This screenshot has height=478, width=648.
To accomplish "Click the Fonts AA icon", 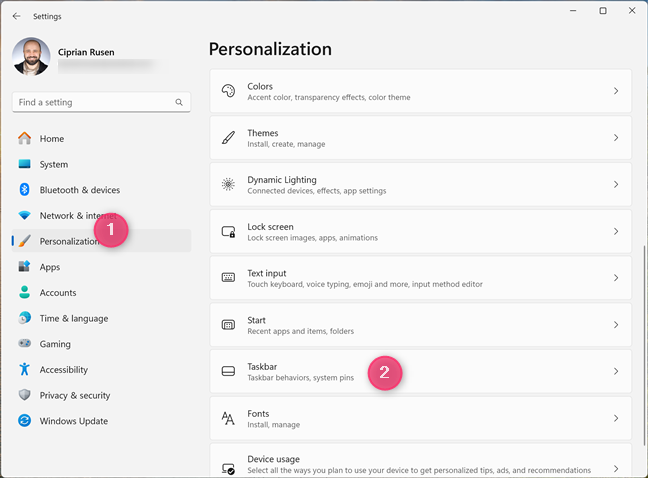I will pos(228,418).
